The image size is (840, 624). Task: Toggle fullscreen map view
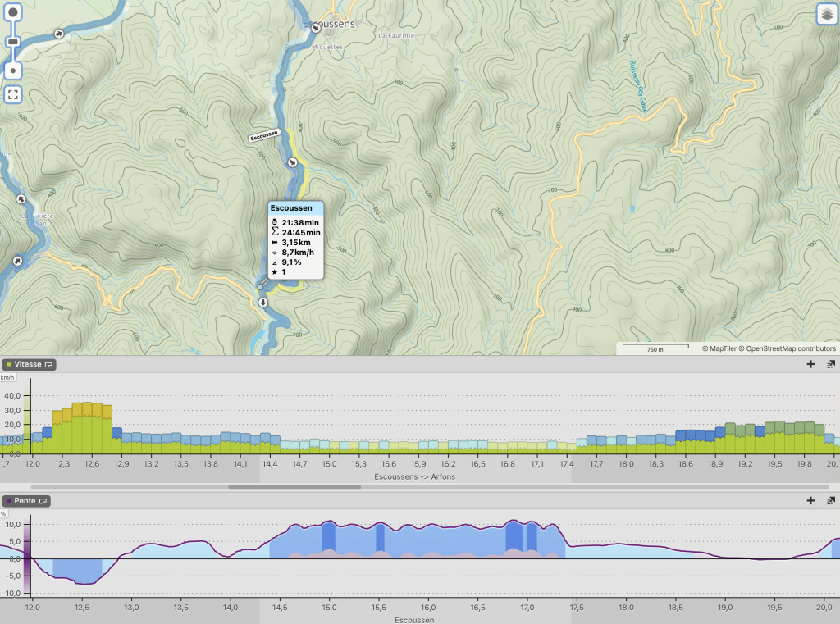[x=13, y=94]
